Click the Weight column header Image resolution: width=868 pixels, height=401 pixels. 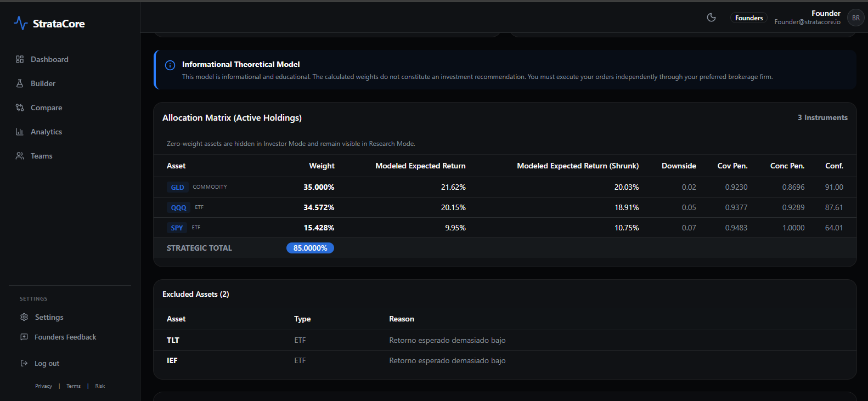point(322,166)
